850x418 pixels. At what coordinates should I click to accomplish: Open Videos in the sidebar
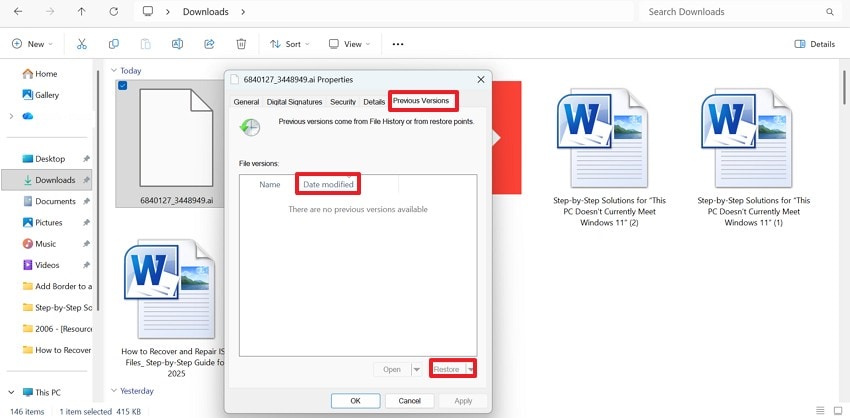point(41,265)
